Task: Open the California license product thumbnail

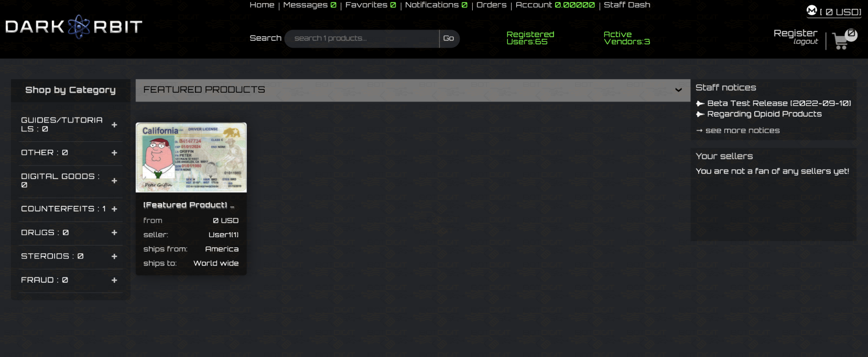Action: [191, 158]
